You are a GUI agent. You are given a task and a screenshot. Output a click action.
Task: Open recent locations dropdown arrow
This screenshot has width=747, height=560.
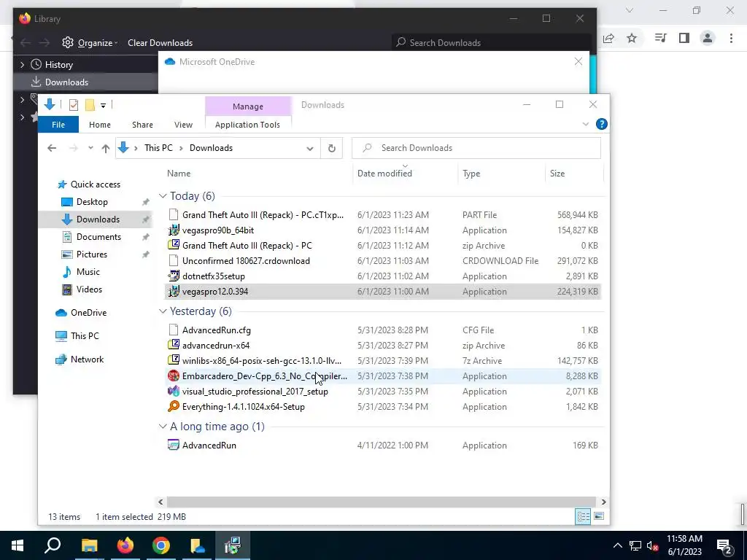point(90,148)
